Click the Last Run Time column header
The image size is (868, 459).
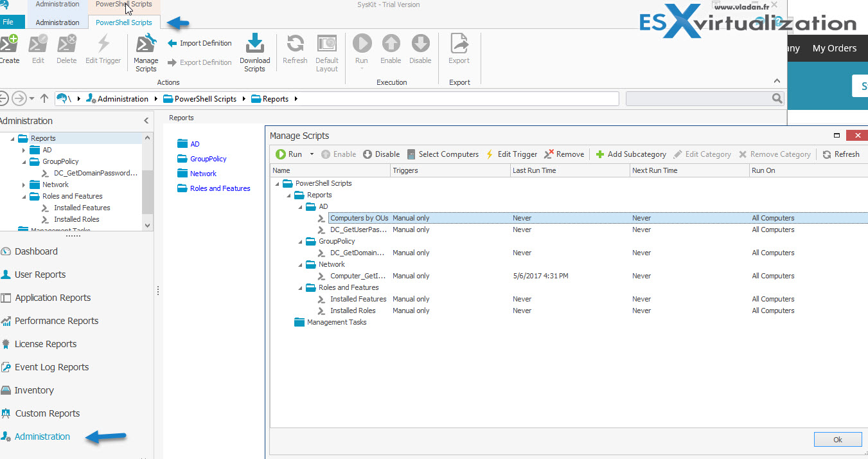(570, 170)
